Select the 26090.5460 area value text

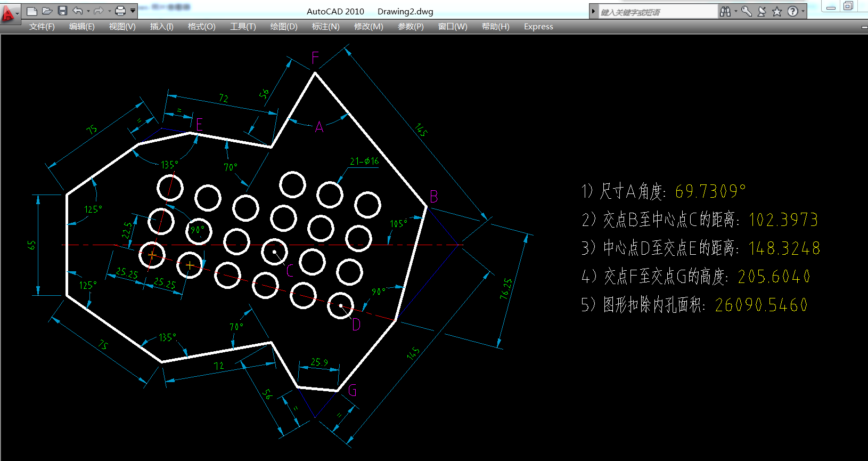[x=761, y=304]
